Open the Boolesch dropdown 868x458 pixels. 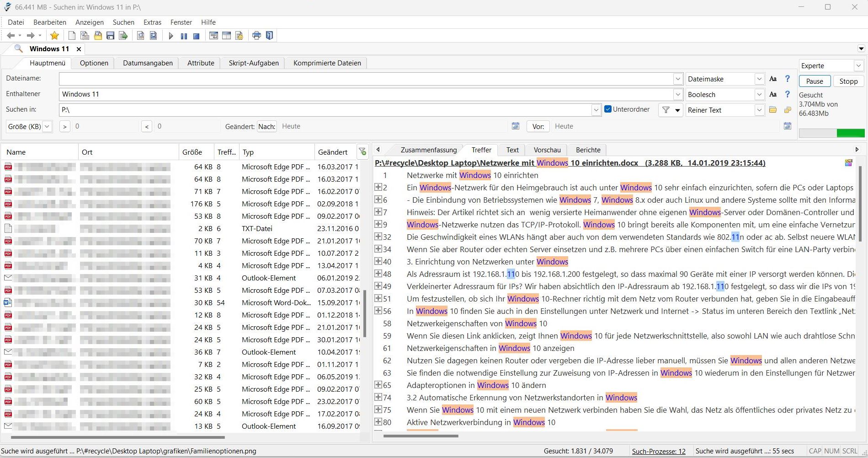pos(759,95)
